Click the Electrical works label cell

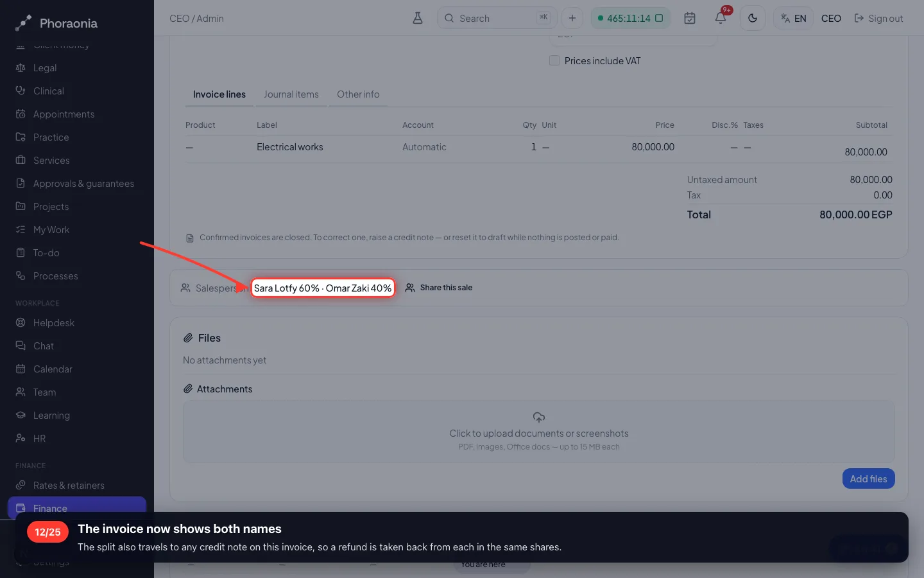click(x=290, y=147)
